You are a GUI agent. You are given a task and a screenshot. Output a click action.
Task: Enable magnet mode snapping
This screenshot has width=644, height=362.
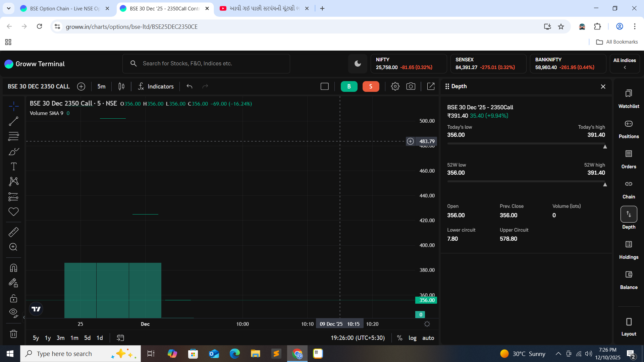[x=13, y=268]
